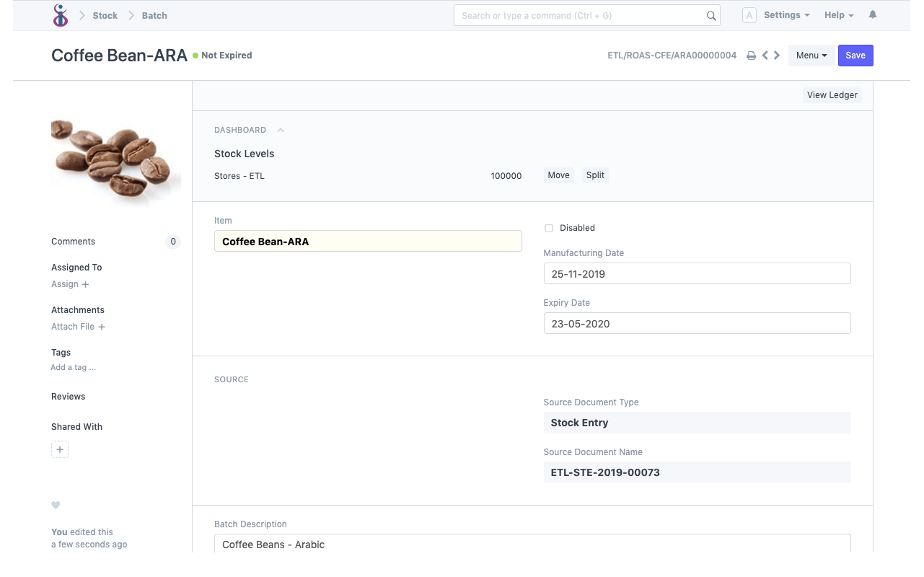Enable the Disabled checkbox
This screenshot has height=577, width=924.
pos(548,227)
